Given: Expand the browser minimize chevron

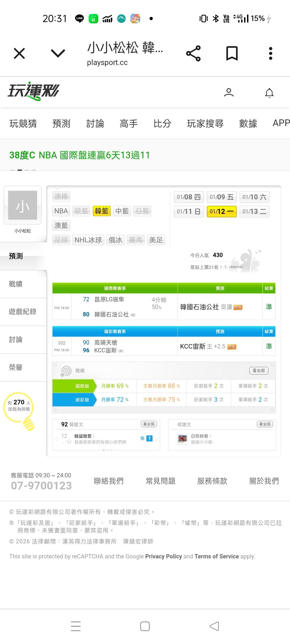Looking at the screenshot, I should pyautogui.click(x=58, y=53).
